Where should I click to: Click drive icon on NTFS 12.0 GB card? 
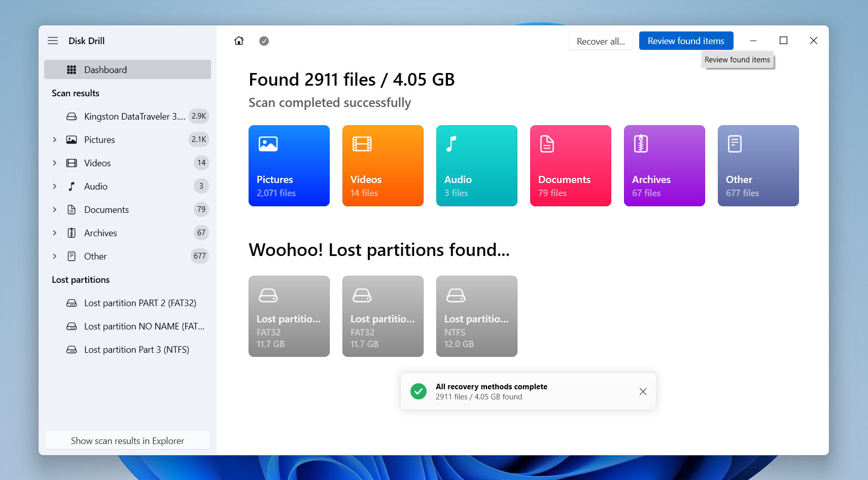(x=456, y=295)
